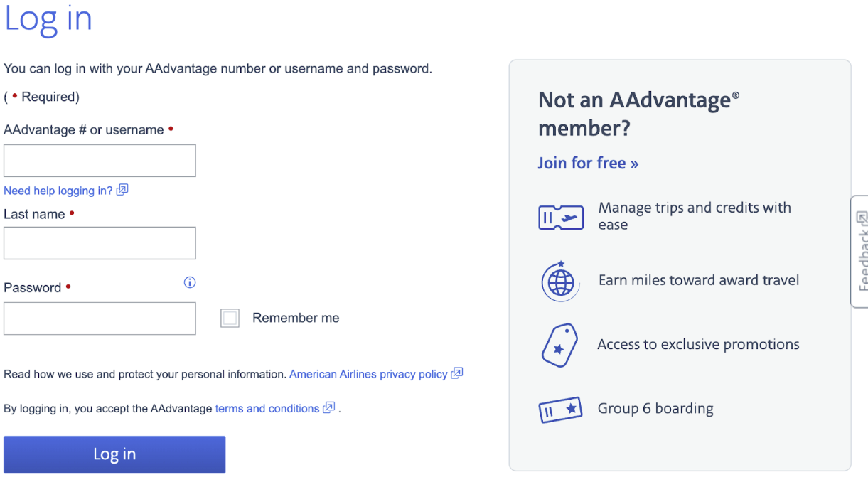Click external link icon beside terms and conditions

click(x=328, y=408)
